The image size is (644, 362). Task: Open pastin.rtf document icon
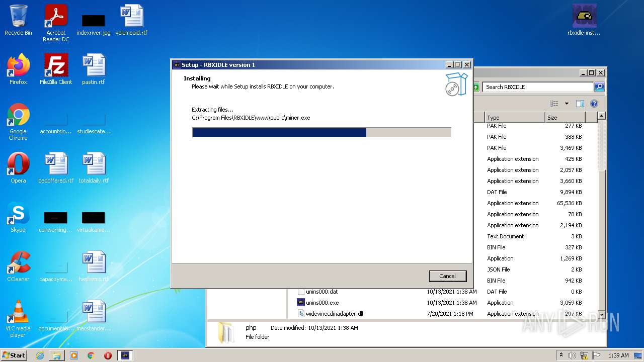point(94,69)
